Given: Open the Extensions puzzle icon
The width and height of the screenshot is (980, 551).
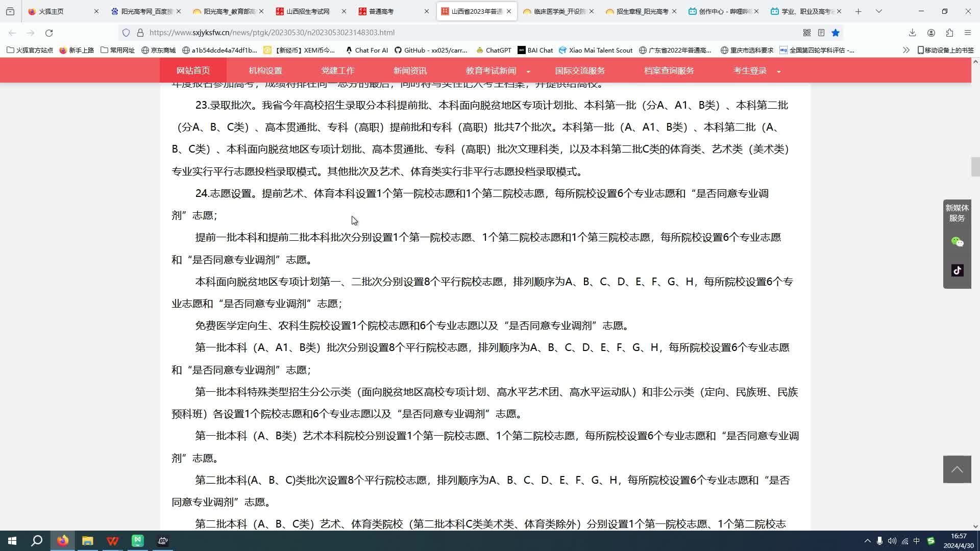Looking at the screenshot, I should [950, 33].
